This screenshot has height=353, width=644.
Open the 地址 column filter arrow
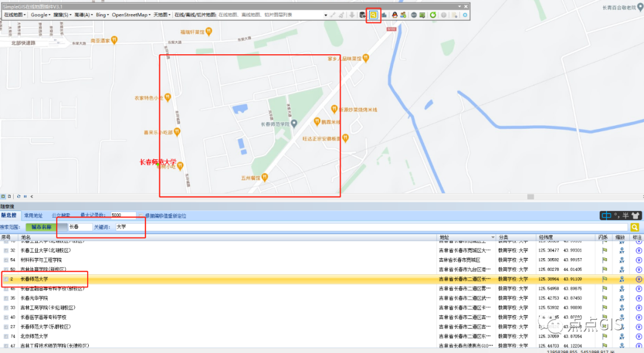(493, 237)
